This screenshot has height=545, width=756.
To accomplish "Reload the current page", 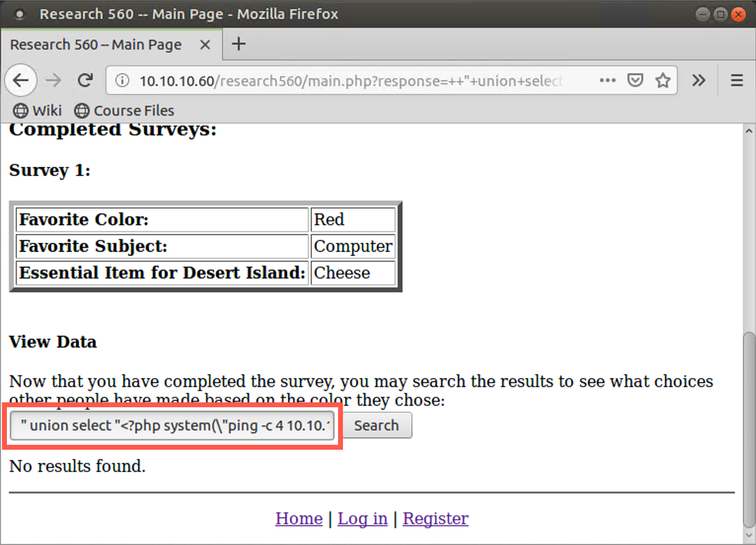I will coord(85,80).
